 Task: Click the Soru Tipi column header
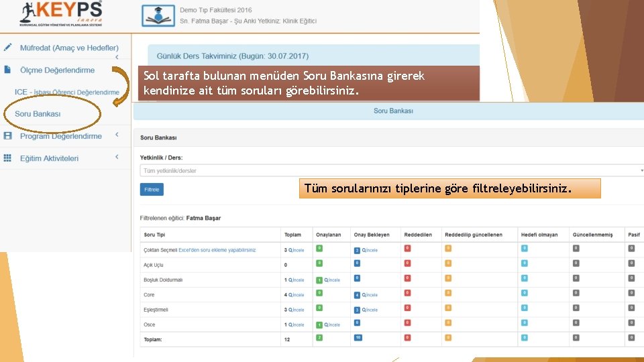point(154,235)
